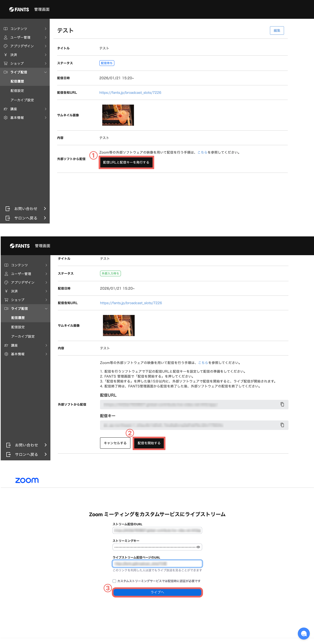Click the ライブストリーム配信ページのURL field
This screenshot has width=314, height=644.
[x=157, y=564]
